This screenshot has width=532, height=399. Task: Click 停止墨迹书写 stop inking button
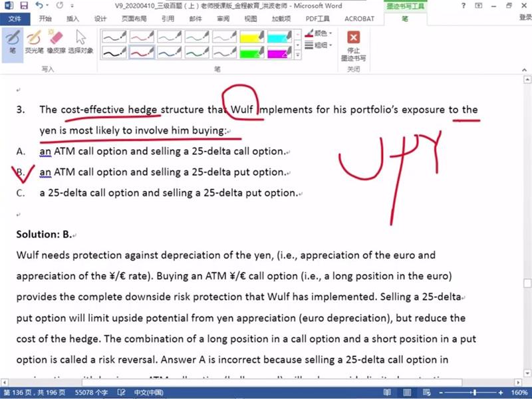point(353,45)
